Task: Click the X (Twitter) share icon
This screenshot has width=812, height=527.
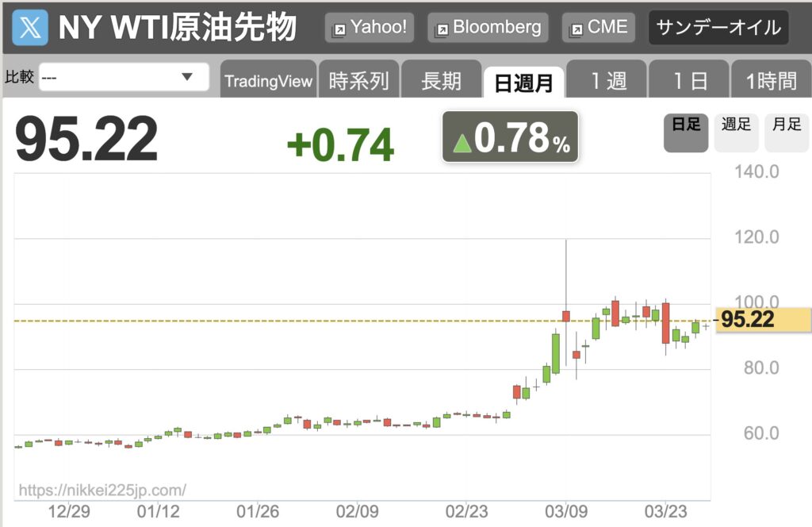Action: click(x=29, y=27)
